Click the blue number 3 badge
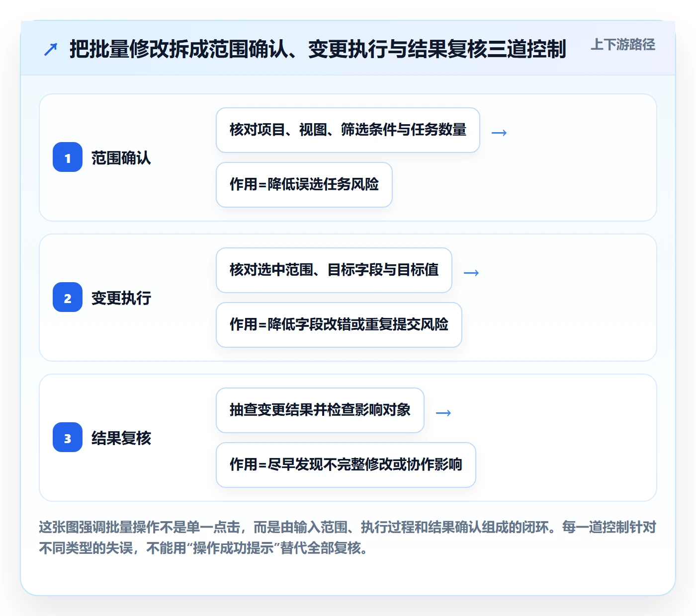Viewport: 696px width, 616px height. click(68, 438)
